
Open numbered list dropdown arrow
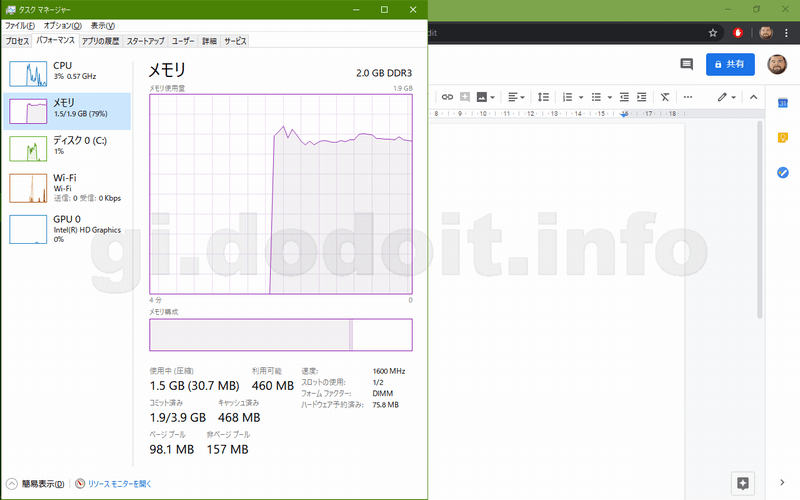coord(581,97)
